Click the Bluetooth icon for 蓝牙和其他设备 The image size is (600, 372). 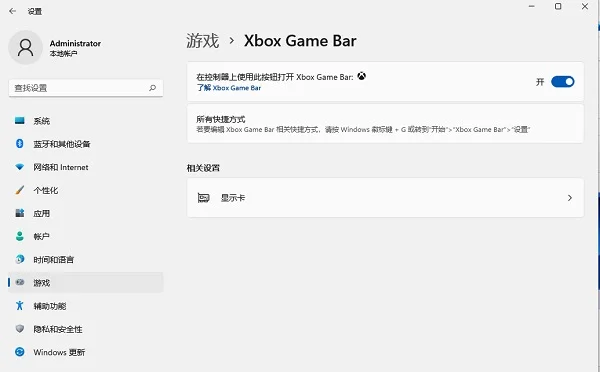pyautogui.click(x=20, y=144)
